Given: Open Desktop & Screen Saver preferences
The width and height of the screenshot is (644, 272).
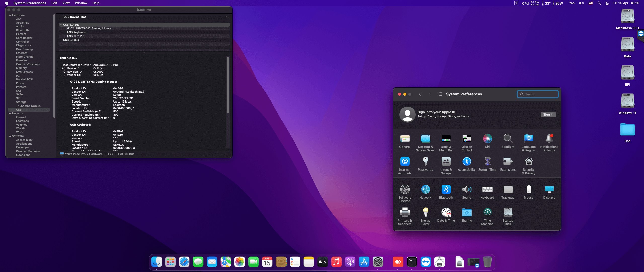Looking at the screenshot, I should [425, 143].
